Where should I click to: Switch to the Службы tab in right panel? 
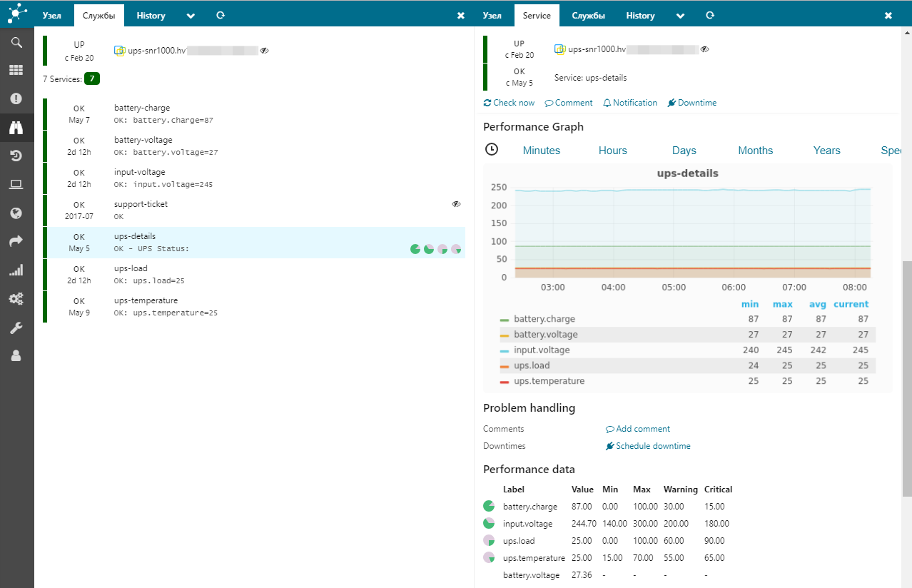[x=588, y=16]
